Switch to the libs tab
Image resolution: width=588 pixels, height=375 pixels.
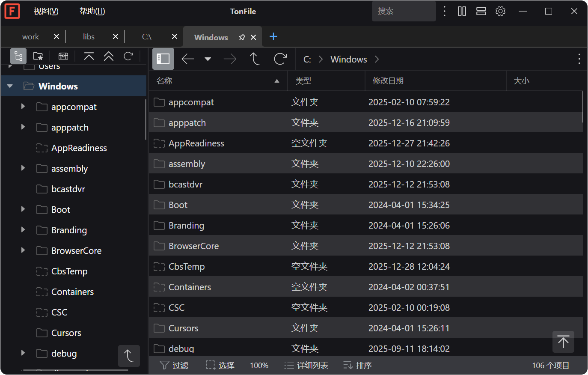pyautogui.click(x=89, y=37)
